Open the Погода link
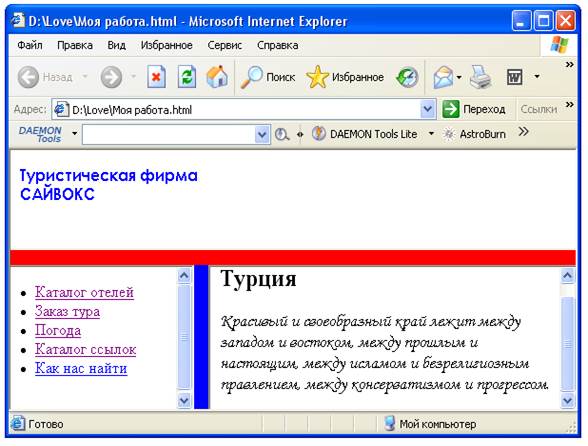This screenshot has width=588, height=446. (58, 330)
